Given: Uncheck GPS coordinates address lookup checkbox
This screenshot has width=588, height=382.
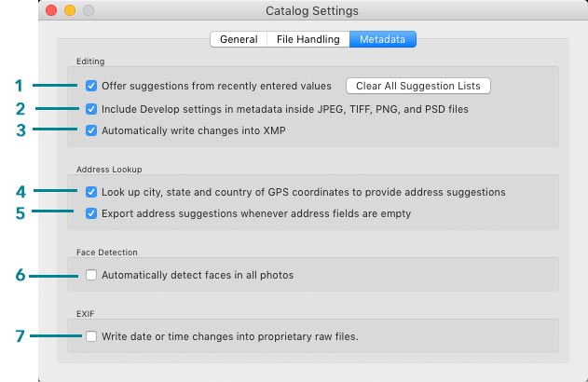Looking at the screenshot, I should tap(91, 192).
